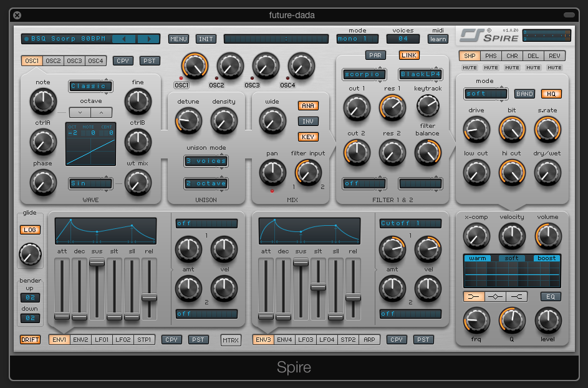588x388 pixels.
Task: Click the glide knob
Action: point(30,254)
